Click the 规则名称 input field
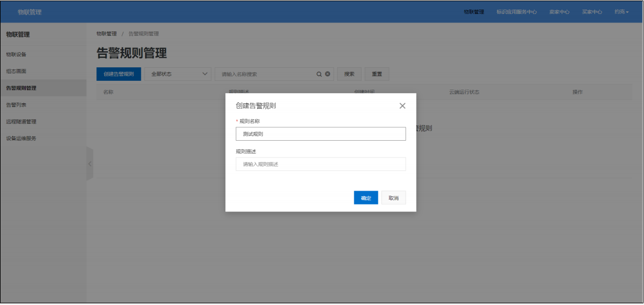 321,134
